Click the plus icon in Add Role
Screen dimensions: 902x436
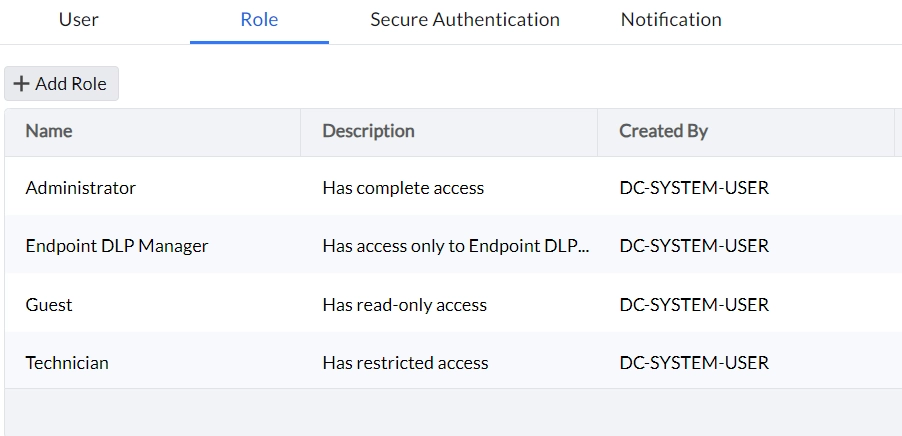click(21, 84)
